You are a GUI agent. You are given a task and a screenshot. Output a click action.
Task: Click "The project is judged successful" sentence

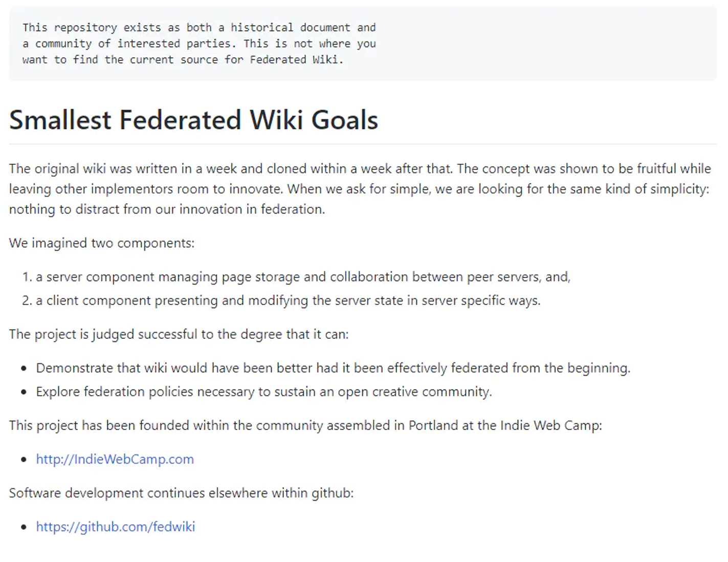[x=179, y=334]
